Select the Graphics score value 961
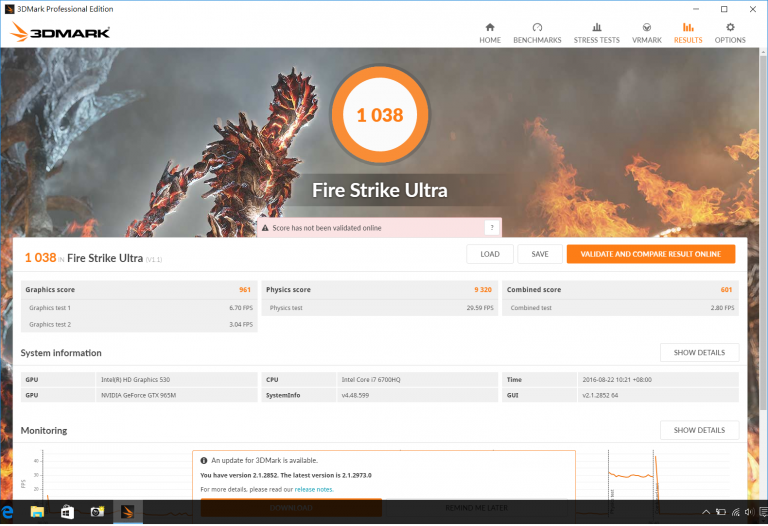The height and width of the screenshot is (526, 768). tap(245, 289)
